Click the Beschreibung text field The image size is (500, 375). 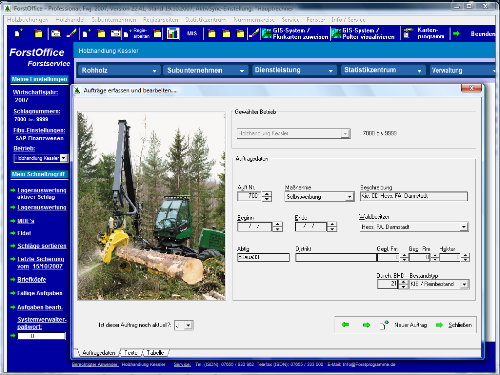click(414, 196)
